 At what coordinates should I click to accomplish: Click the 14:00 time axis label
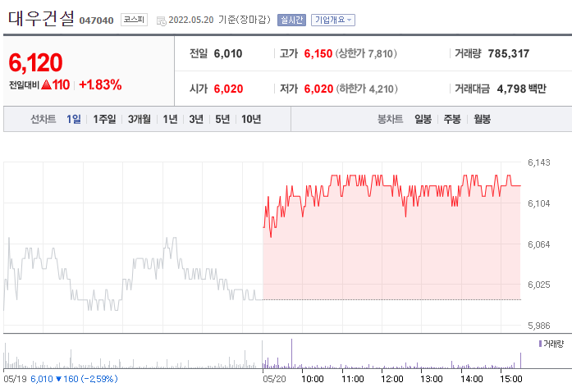[472, 379]
